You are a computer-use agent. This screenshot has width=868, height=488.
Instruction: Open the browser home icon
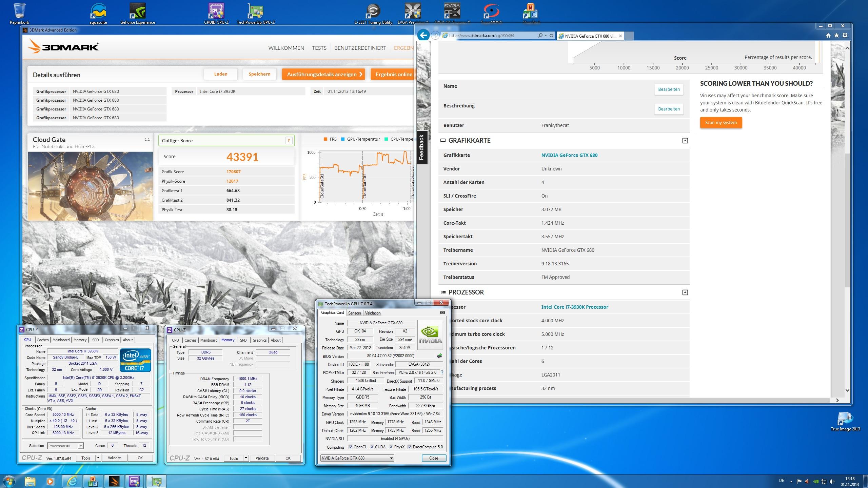click(828, 36)
